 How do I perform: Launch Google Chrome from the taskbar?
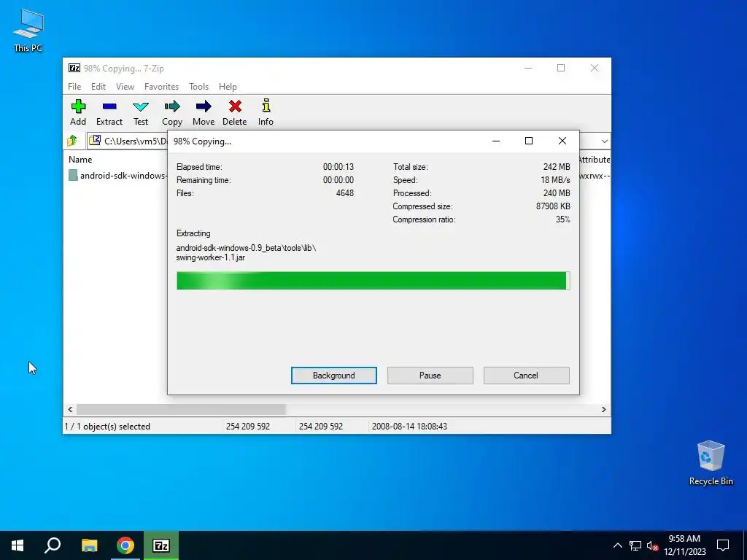125,545
